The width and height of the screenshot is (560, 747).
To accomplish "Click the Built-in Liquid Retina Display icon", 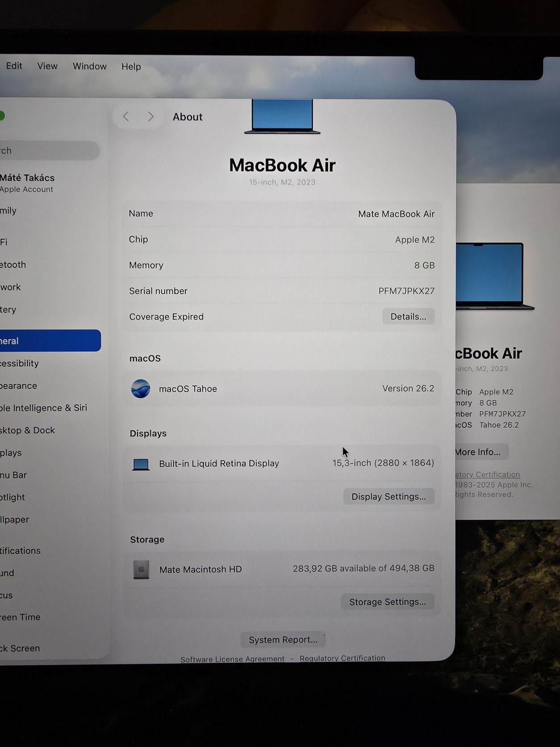I will (x=141, y=464).
